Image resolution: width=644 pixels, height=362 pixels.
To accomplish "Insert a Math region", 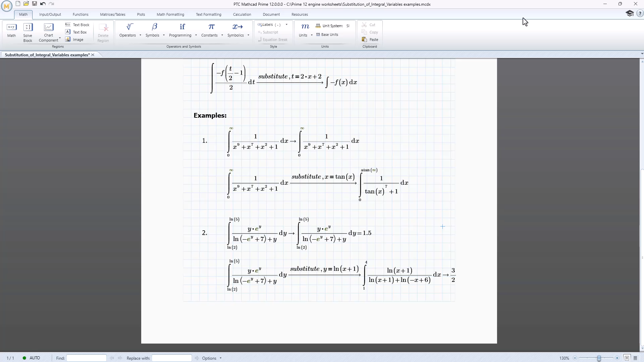I will click(11, 31).
